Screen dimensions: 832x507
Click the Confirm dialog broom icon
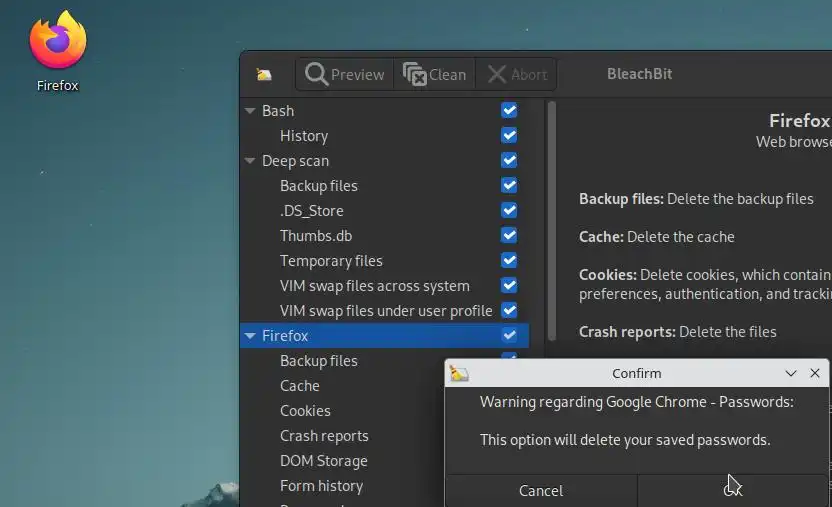[459, 373]
